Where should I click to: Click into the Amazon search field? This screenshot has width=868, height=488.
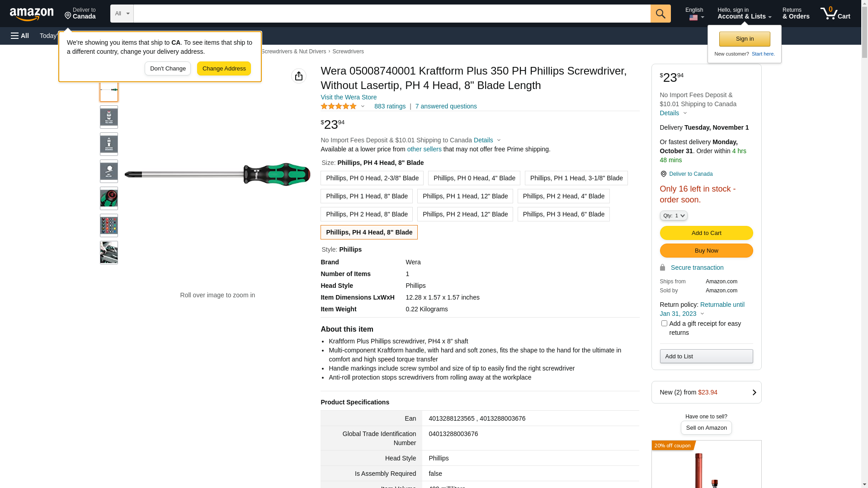(392, 14)
